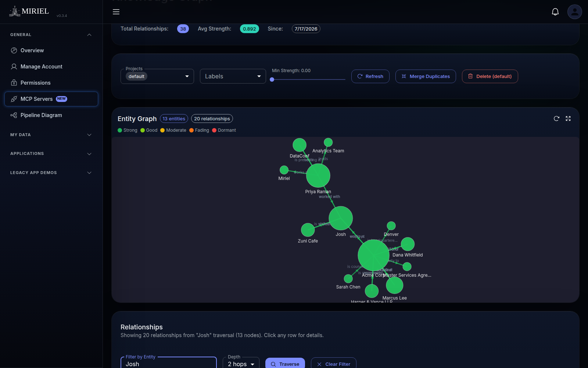Select the Zuni Cafe graph node
The image size is (588, 368).
tap(308, 230)
